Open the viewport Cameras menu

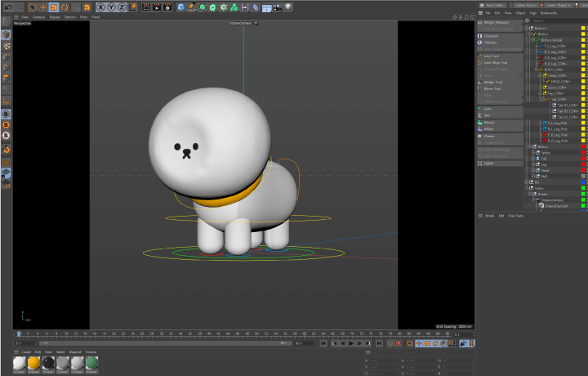click(x=38, y=17)
